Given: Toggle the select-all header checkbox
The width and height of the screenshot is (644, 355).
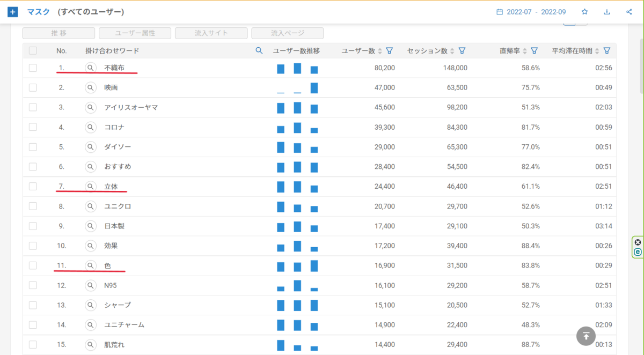Looking at the screenshot, I should pos(33,51).
